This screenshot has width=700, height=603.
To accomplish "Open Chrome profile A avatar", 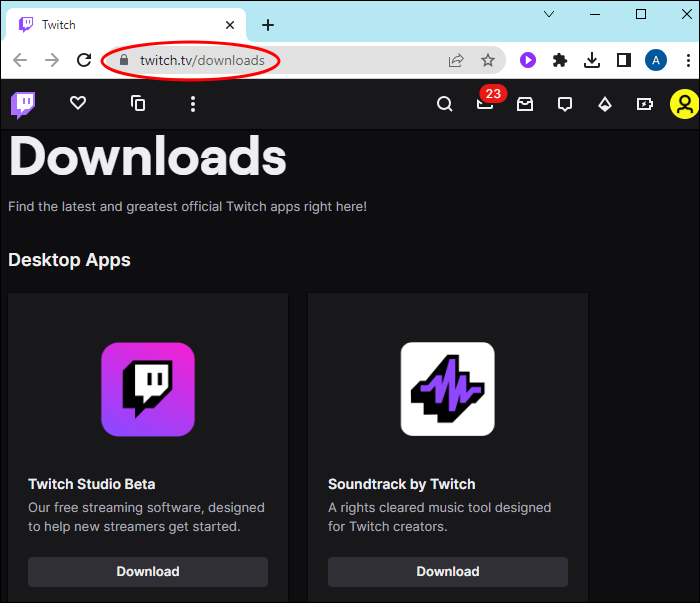I will 656,60.
